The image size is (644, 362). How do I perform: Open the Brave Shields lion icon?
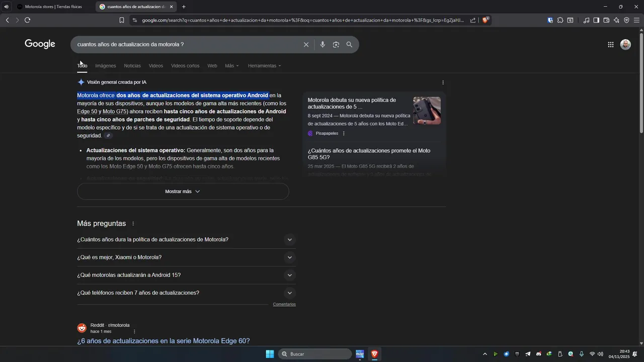pos(486,20)
